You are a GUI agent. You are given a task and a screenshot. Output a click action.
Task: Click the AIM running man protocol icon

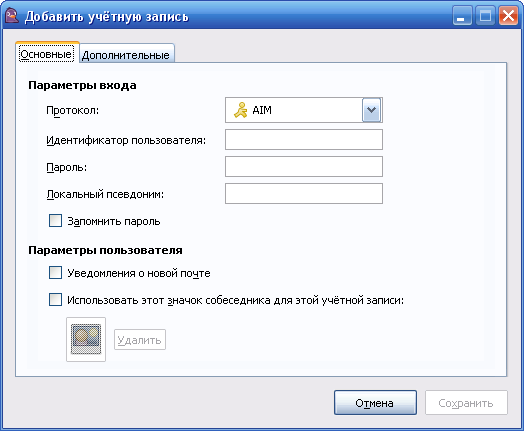[241, 110]
